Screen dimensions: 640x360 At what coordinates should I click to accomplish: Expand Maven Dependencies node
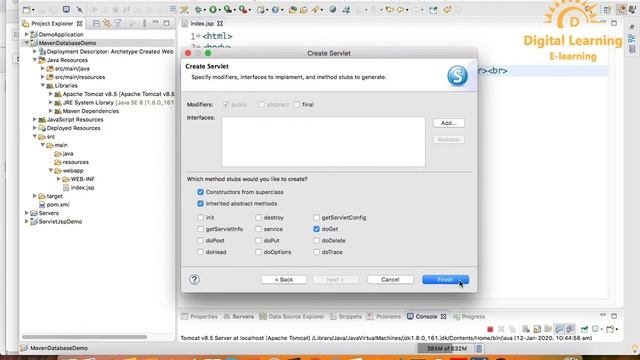(x=51, y=111)
